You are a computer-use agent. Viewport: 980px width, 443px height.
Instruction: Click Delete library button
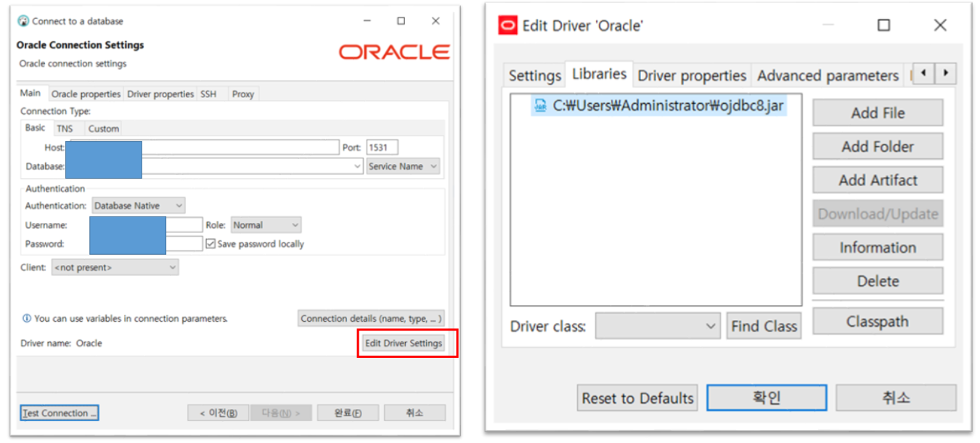click(x=878, y=281)
